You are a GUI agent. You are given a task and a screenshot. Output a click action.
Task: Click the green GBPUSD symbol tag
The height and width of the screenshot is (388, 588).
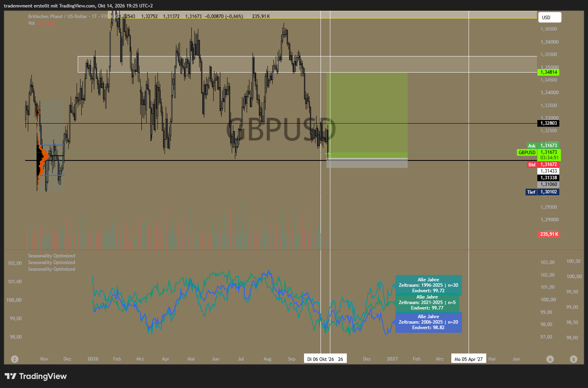coord(527,153)
